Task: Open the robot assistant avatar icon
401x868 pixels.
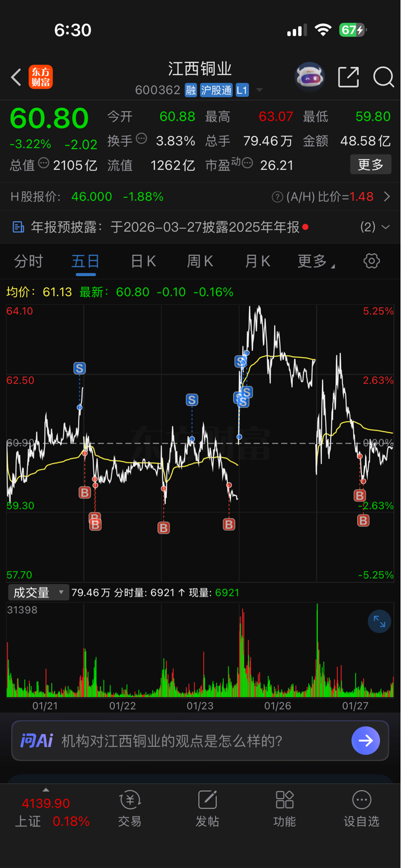Action: click(x=310, y=77)
